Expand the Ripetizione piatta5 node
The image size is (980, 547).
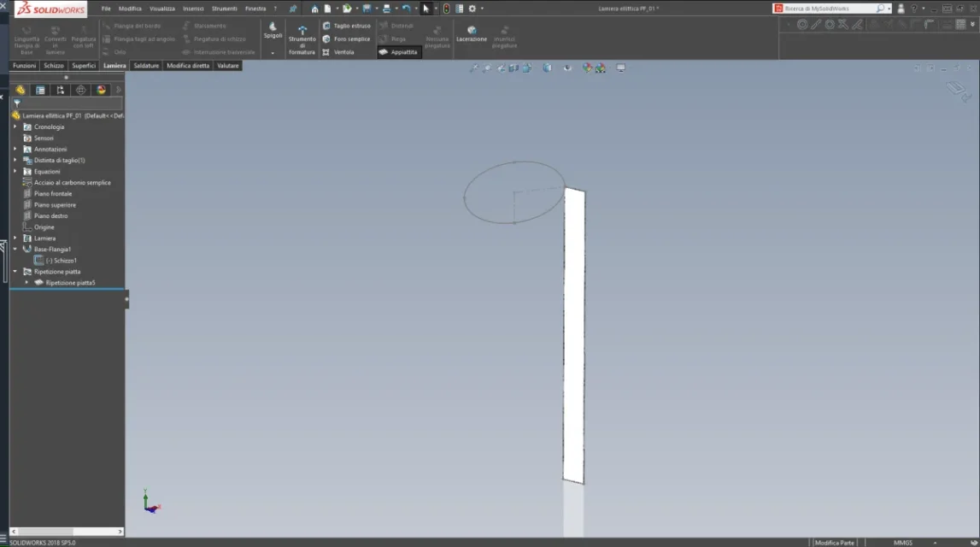(26, 282)
